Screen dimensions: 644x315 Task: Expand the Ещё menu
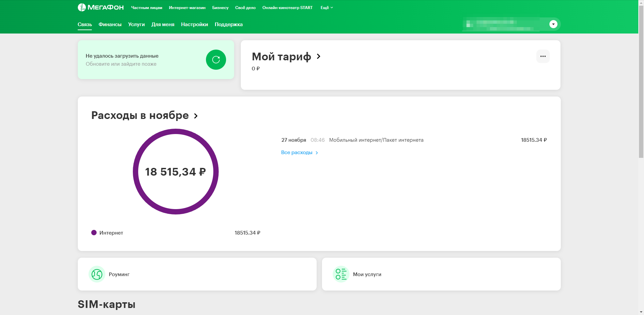[x=327, y=7]
